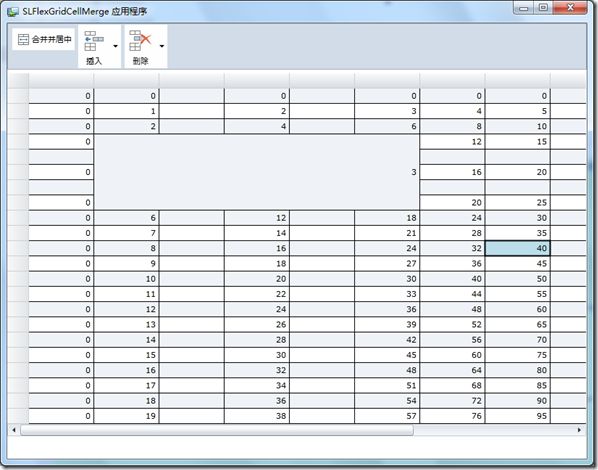Select cell with value 75
The image size is (598, 470).
(518, 355)
